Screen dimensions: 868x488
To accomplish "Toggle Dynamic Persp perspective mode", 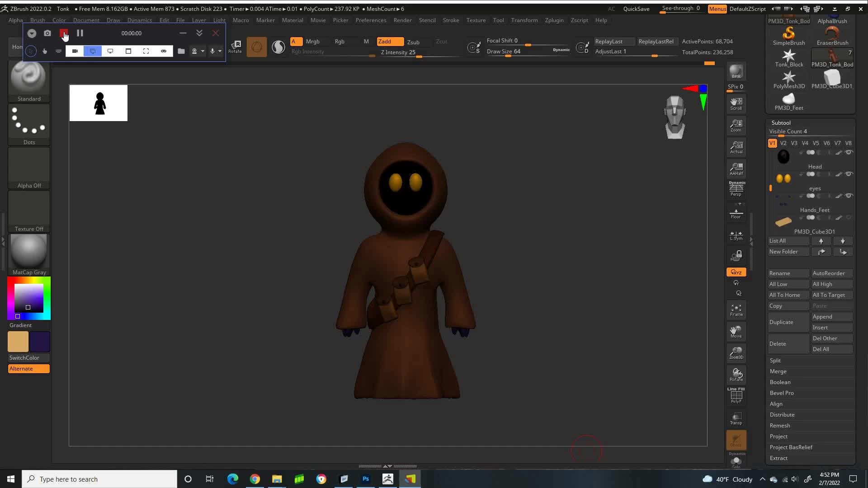I will 736,187.
